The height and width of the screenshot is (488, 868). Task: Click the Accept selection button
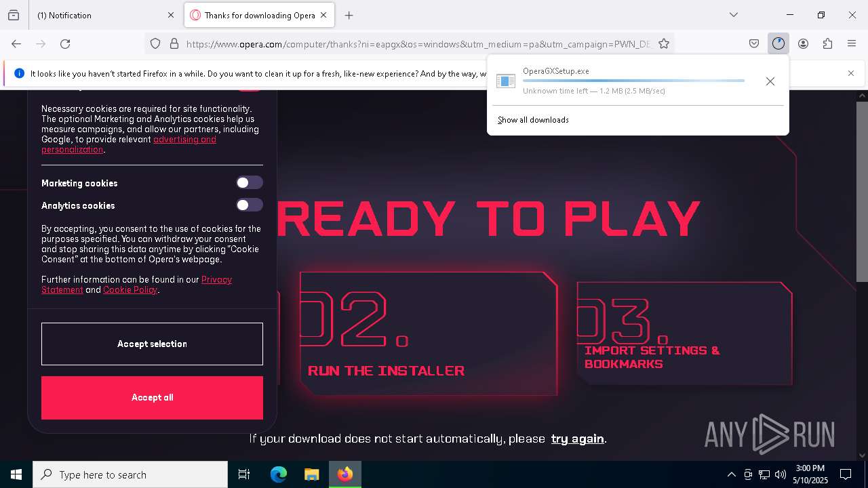click(x=152, y=344)
